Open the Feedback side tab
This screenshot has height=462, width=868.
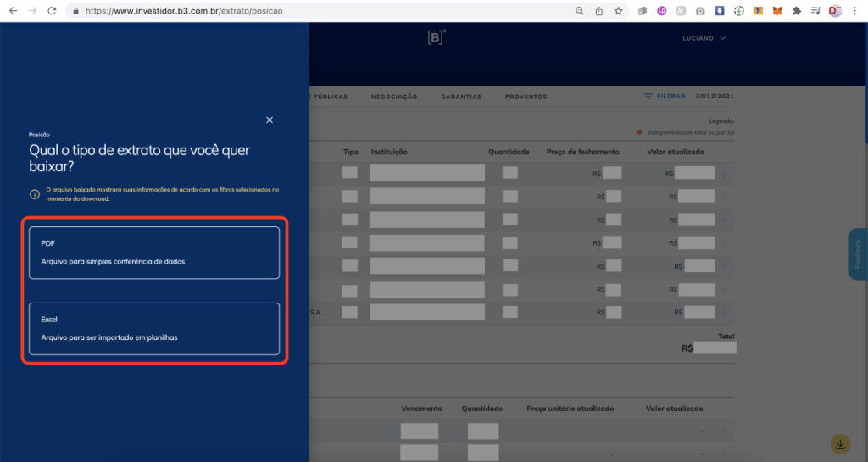[x=858, y=254]
